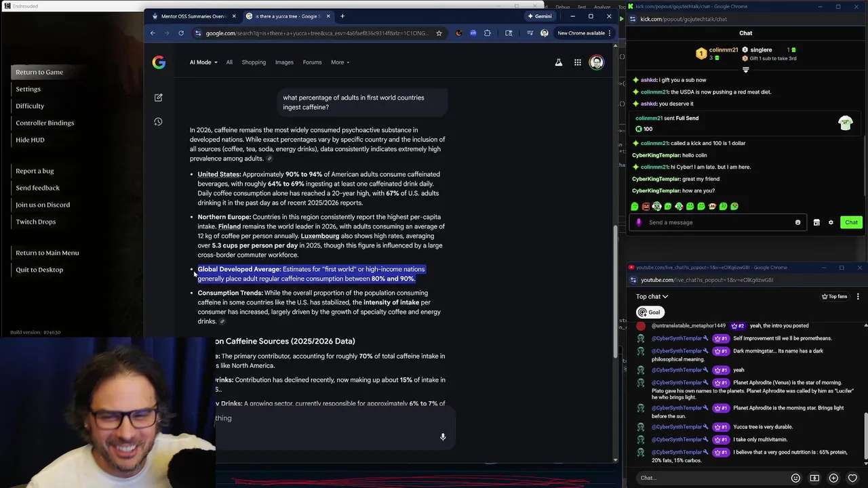Open game Settings menu item
The height and width of the screenshot is (488, 868).
28,89
